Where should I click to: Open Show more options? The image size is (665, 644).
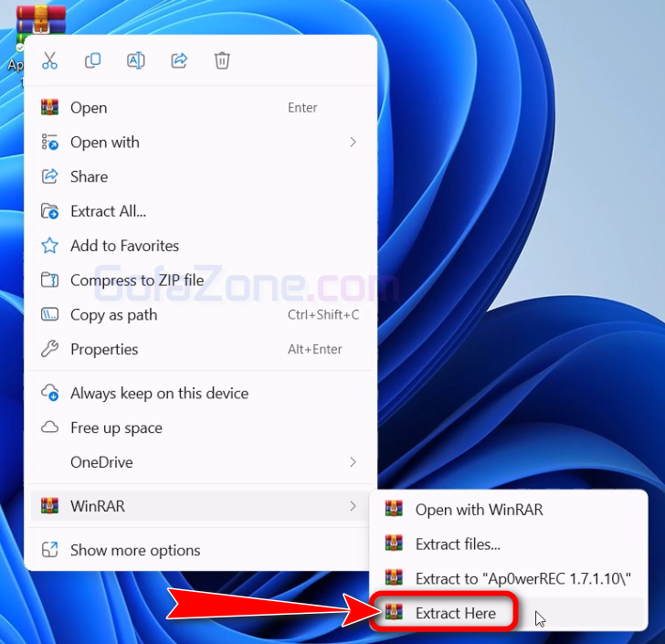[135, 550]
